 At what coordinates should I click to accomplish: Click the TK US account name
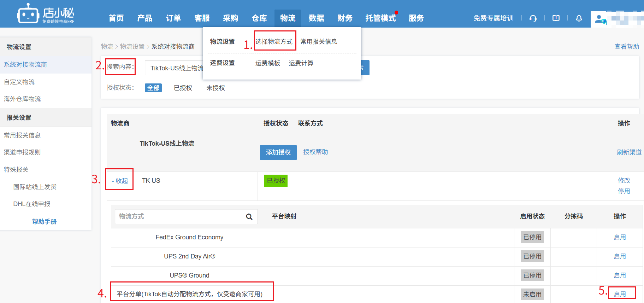(x=151, y=181)
